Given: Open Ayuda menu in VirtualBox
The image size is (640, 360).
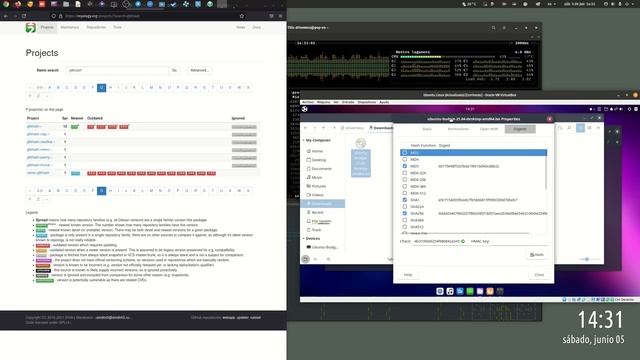Looking at the screenshot, I should 384,102.
